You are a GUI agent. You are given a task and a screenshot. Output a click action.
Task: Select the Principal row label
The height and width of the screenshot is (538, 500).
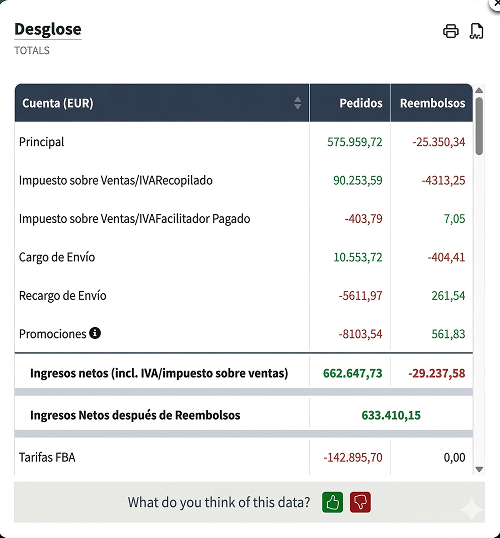(x=42, y=142)
